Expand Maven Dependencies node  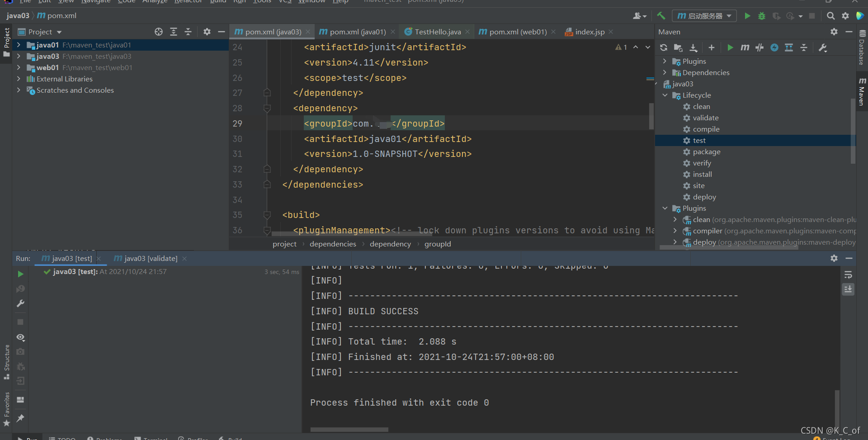tap(665, 72)
